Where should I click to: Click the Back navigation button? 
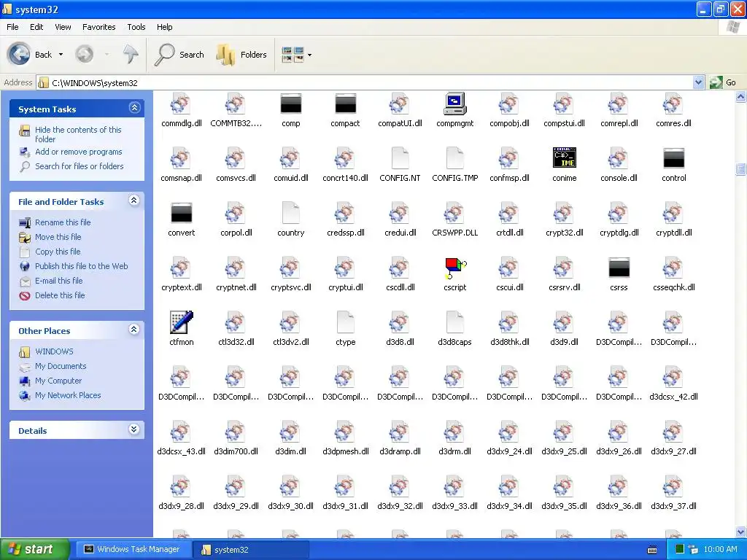pos(29,54)
